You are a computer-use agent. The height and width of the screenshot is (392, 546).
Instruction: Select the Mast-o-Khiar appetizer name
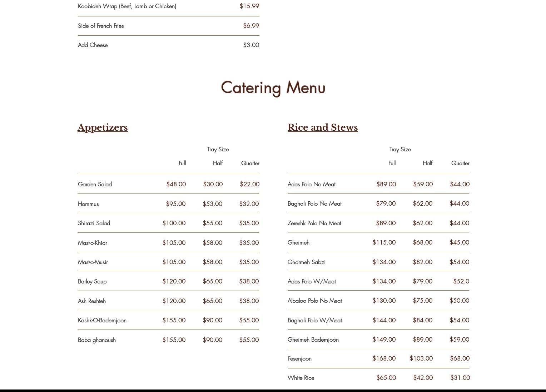[93, 243]
